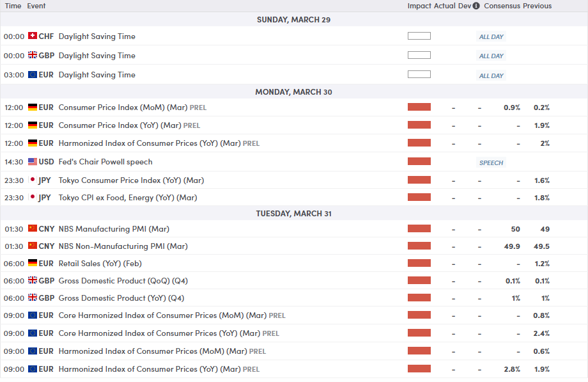Open Core Harmonized Index (MoM) (Mar) event
The image size is (588, 382).
[x=172, y=315]
